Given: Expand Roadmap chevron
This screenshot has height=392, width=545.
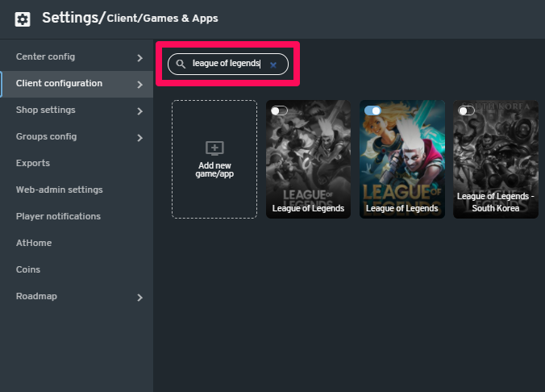Looking at the screenshot, I should 139,298.
